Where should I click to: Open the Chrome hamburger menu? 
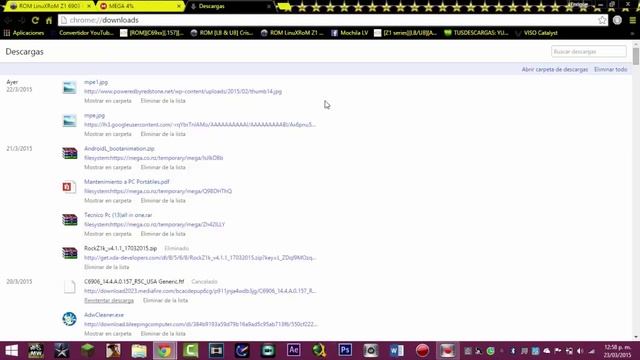(633, 20)
